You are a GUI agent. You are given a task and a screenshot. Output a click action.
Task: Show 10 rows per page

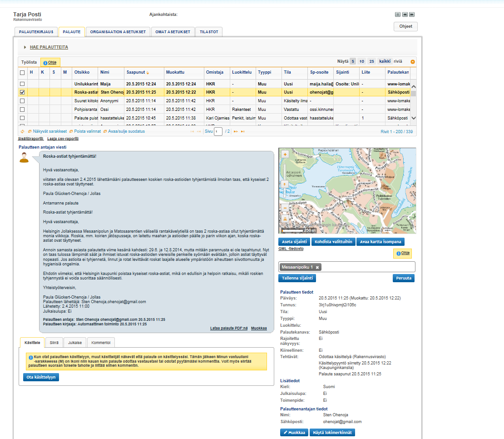pyautogui.click(x=361, y=61)
